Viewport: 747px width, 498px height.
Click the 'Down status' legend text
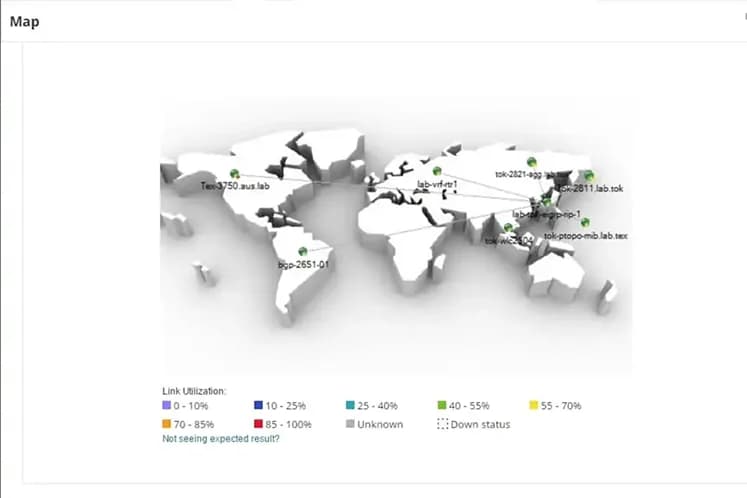tap(480, 424)
